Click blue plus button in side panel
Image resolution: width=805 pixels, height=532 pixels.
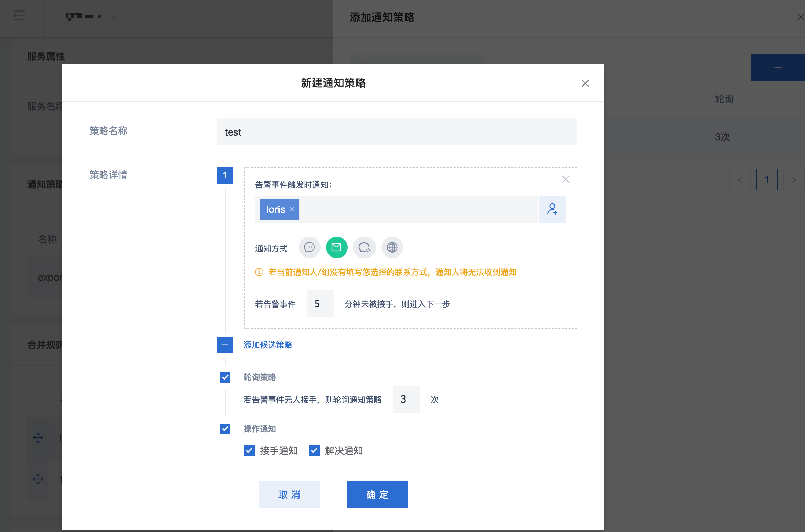778,67
